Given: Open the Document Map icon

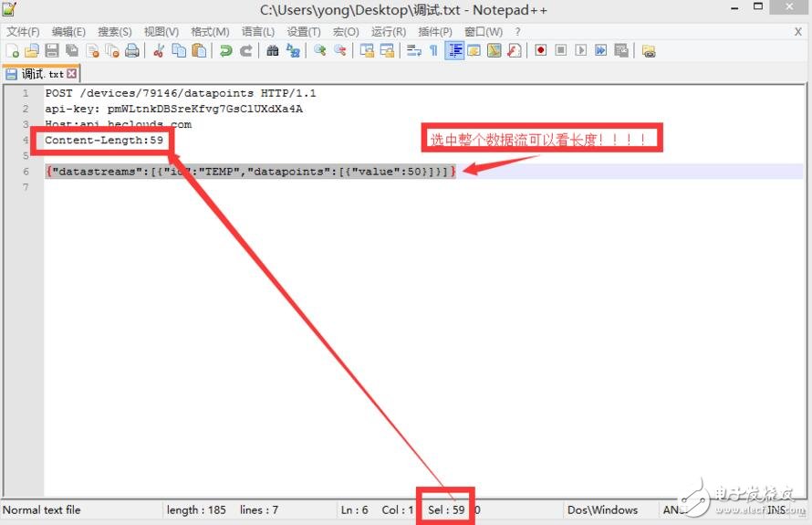Looking at the screenshot, I should 494,51.
